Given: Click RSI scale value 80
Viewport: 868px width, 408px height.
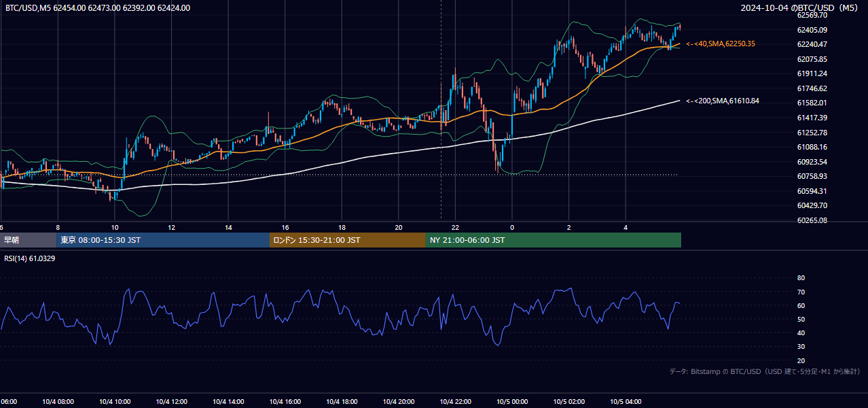Looking at the screenshot, I should point(801,278).
